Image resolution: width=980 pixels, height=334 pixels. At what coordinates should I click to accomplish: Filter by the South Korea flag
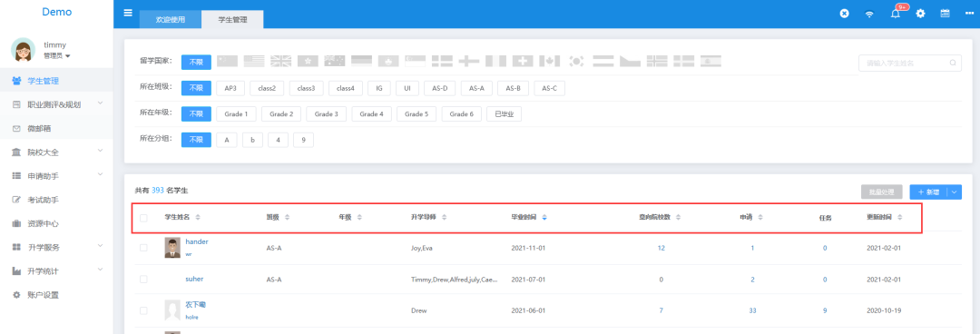[x=576, y=62]
